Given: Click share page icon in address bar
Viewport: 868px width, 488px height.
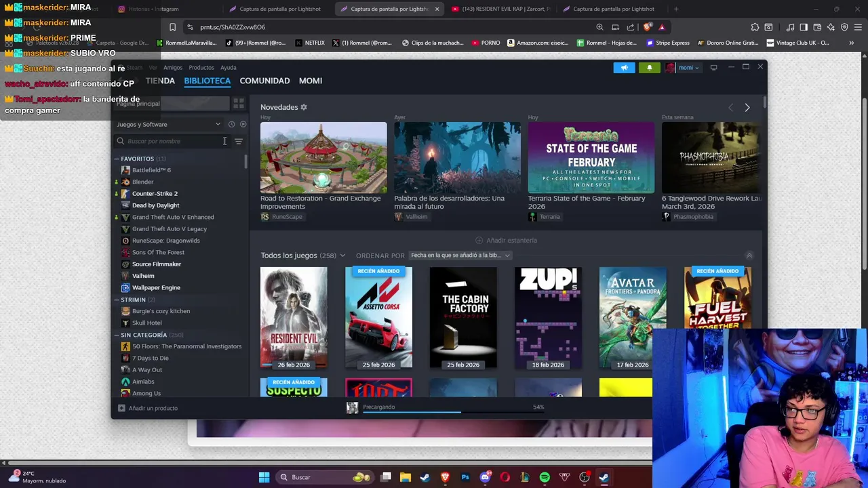Looking at the screenshot, I should coord(631,27).
